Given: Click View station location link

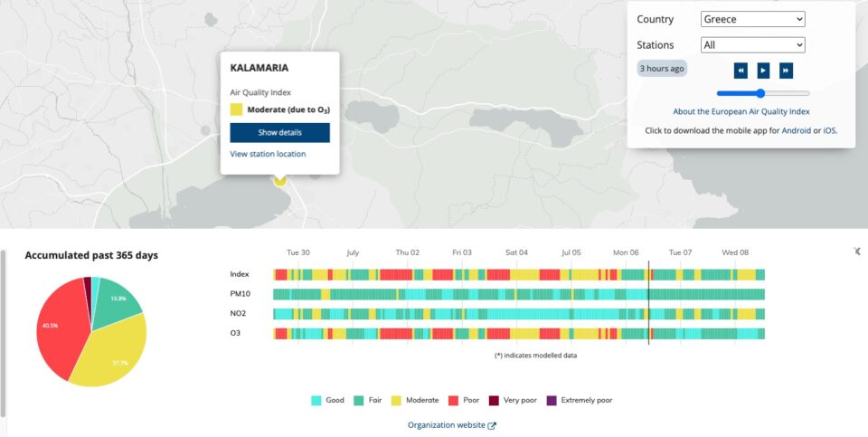Looking at the screenshot, I should [x=268, y=154].
